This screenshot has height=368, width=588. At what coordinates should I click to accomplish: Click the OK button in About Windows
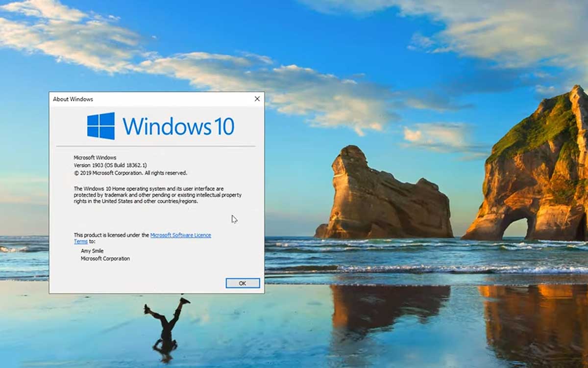pyautogui.click(x=243, y=283)
